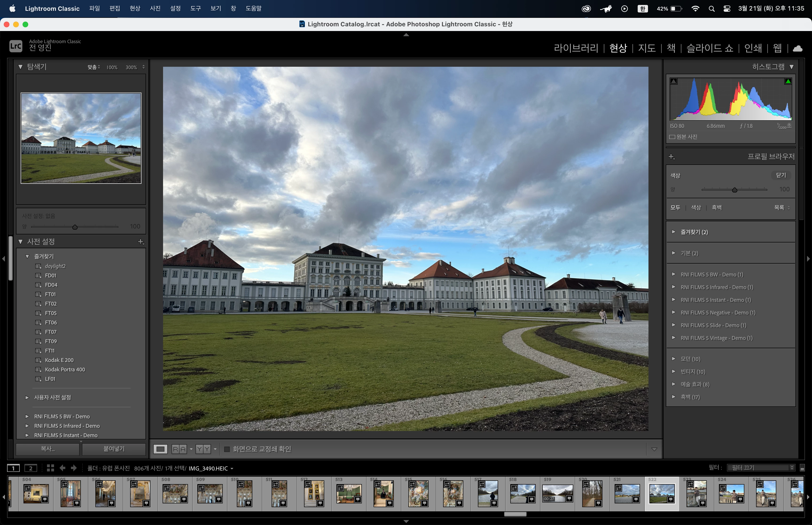Expand the RNI FILMS 5 Slide profile group
Image resolution: width=812 pixels, height=525 pixels.
[x=673, y=325]
